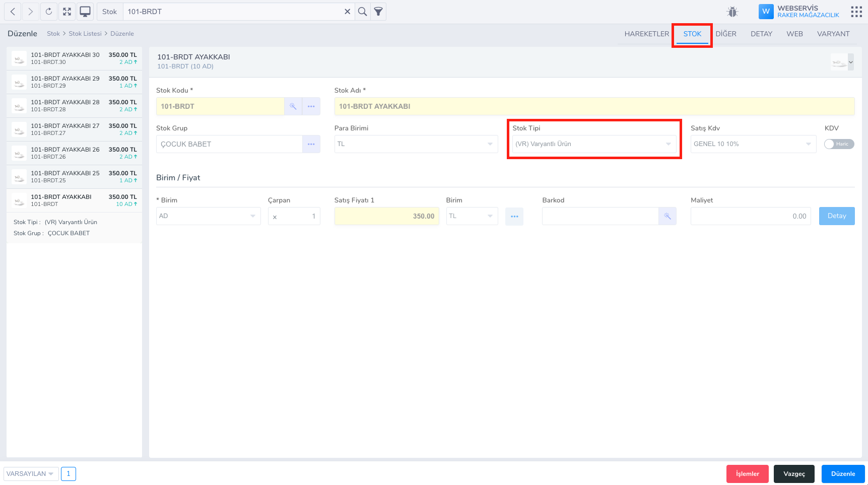
Task: Clear the search box with X icon
Action: 347,12
